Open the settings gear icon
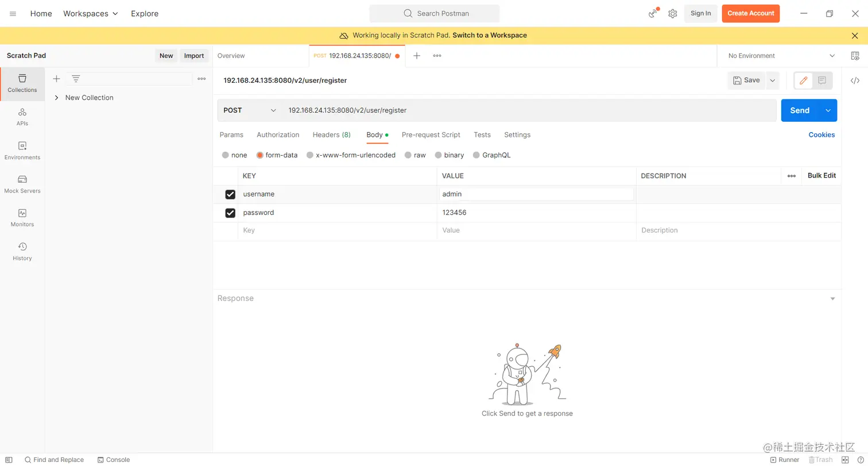 (673, 13)
